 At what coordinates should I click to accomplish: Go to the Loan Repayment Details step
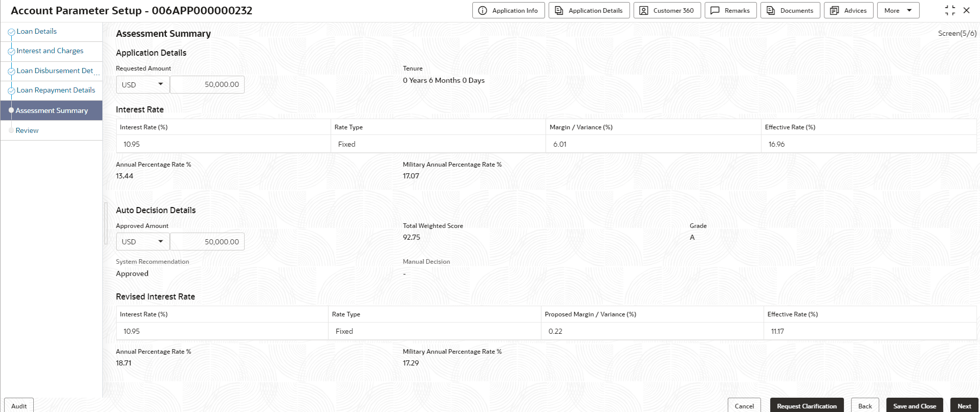click(x=56, y=90)
